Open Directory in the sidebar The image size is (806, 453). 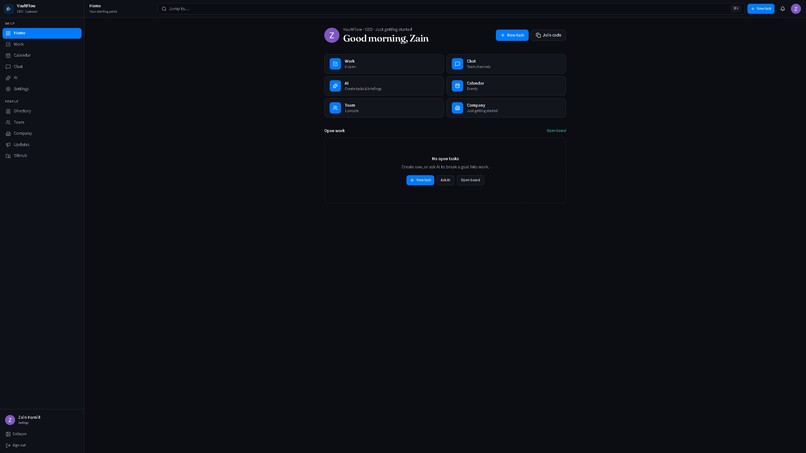click(x=42, y=111)
